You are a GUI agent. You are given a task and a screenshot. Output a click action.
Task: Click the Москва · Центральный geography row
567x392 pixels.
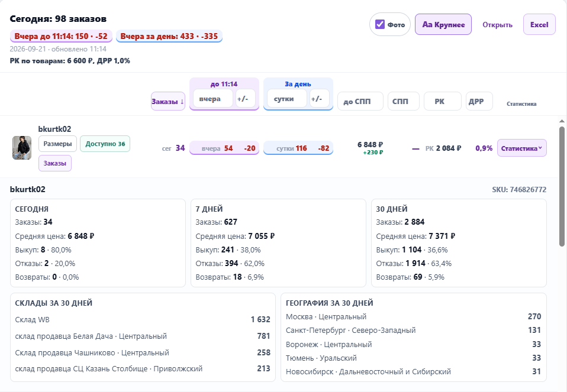[x=413, y=317]
